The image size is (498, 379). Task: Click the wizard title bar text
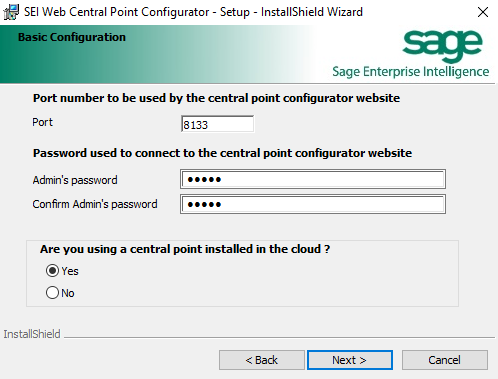coord(193,12)
